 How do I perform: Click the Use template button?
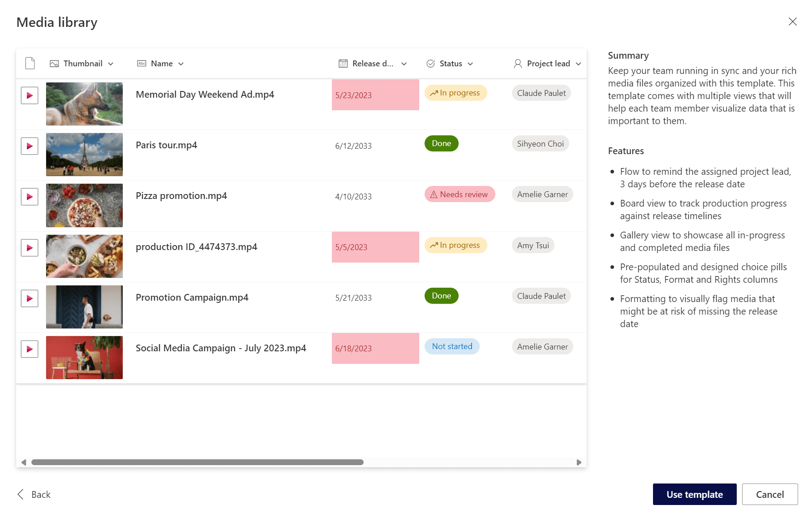tap(694, 494)
